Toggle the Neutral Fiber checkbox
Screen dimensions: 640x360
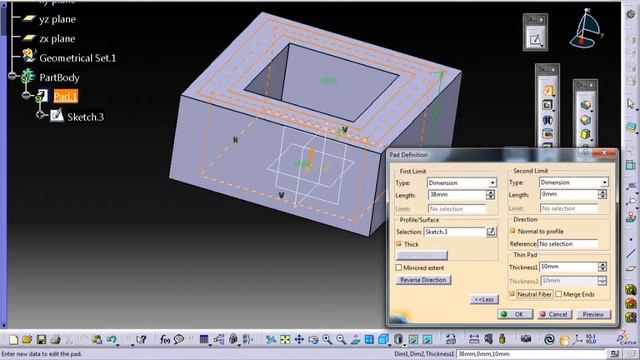[x=512, y=294]
